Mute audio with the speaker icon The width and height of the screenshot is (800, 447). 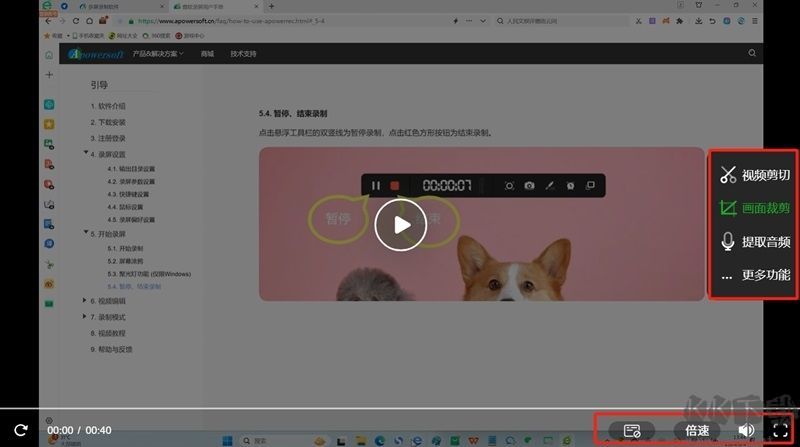(746, 431)
